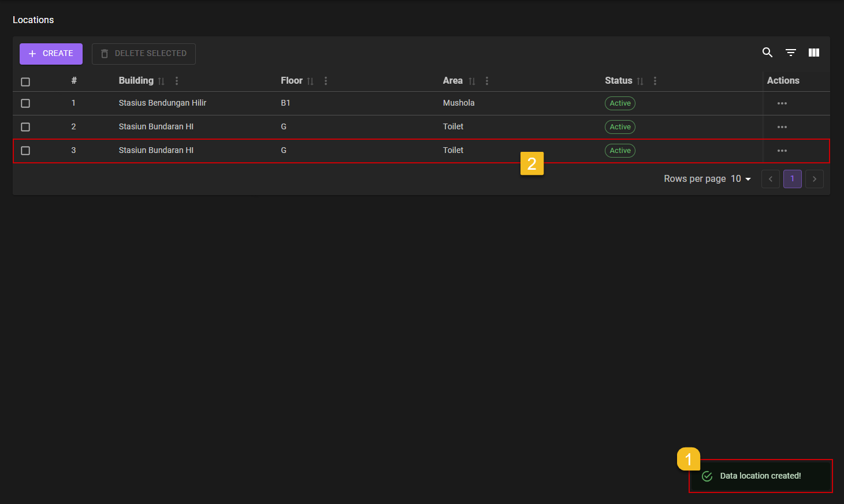Open Area column three-dot menu
This screenshot has height=504, width=844.
point(487,81)
